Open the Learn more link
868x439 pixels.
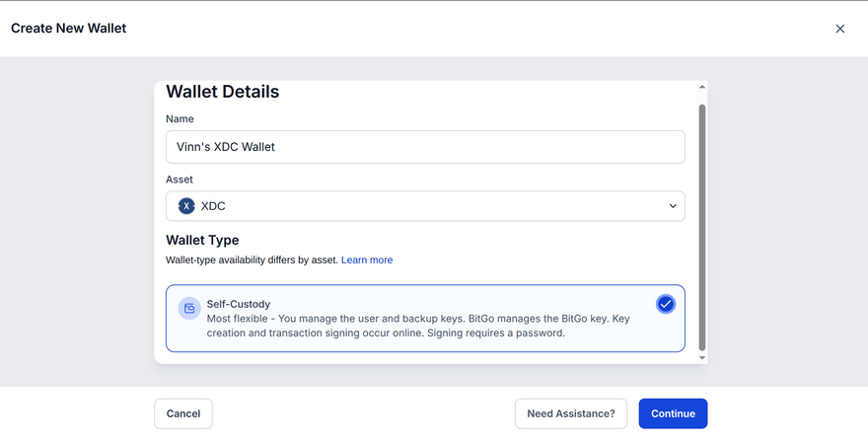(367, 260)
